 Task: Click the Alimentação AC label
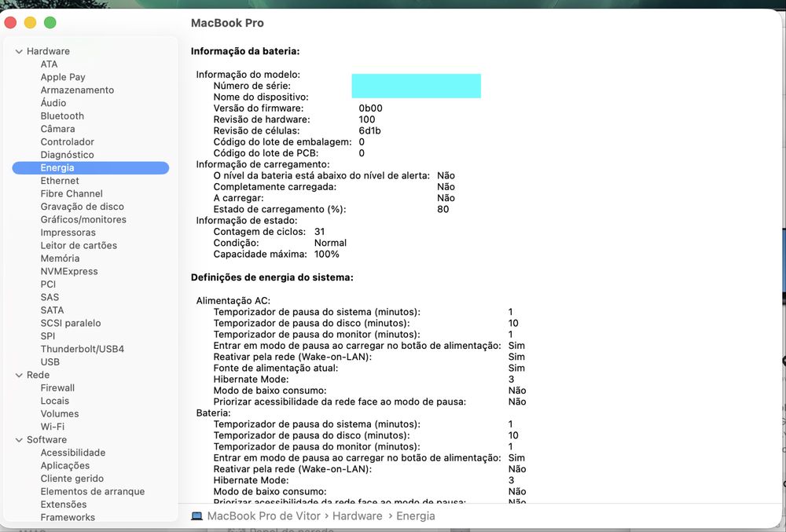(x=233, y=300)
